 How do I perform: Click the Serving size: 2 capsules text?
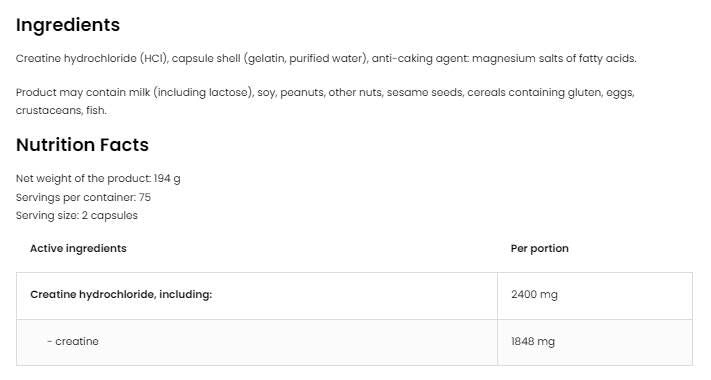(x=77, y=215)
